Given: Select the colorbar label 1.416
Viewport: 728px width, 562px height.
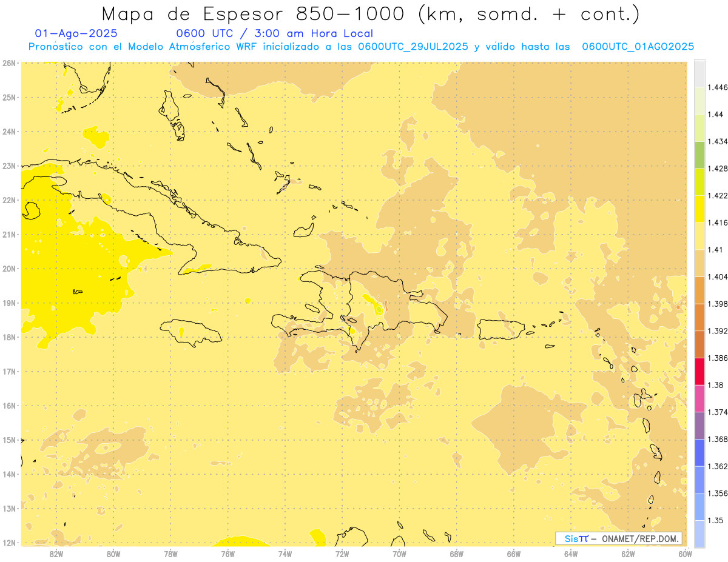Looking at the screenshot, I should (x=718, y=222).
